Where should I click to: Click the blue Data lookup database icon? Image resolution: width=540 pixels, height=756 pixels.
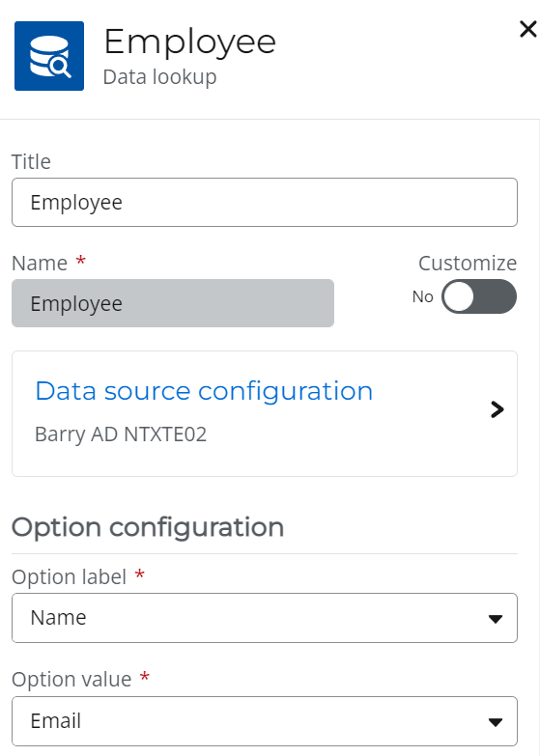tap(49, 56)
